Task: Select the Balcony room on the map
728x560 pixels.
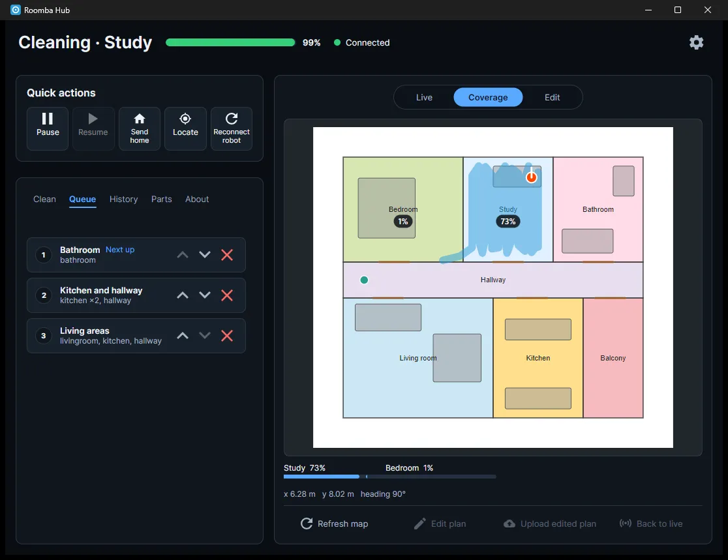Action: pos(613,358)
